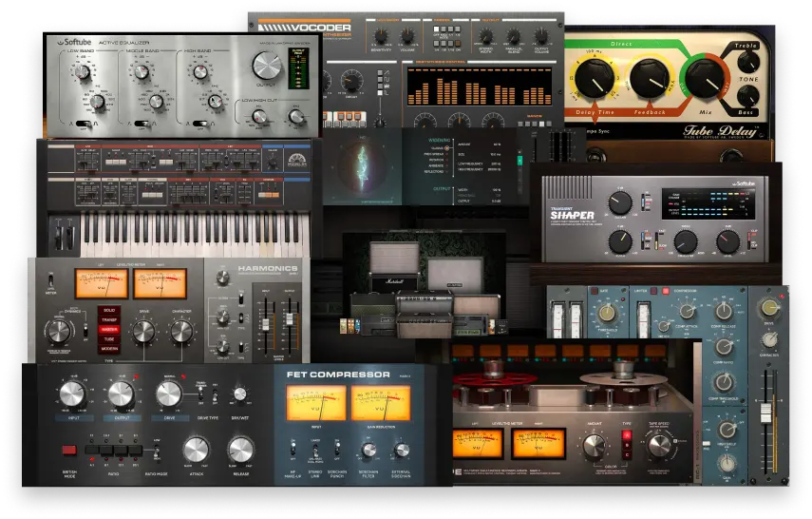Click the Low Band gain knob
Viewport: 812px width, 519px height.
pos(83,71)
